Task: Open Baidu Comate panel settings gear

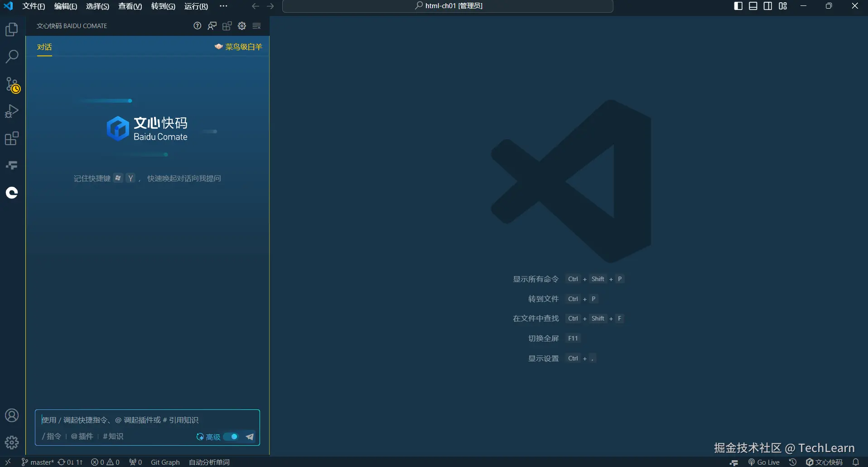Action: 242,26
